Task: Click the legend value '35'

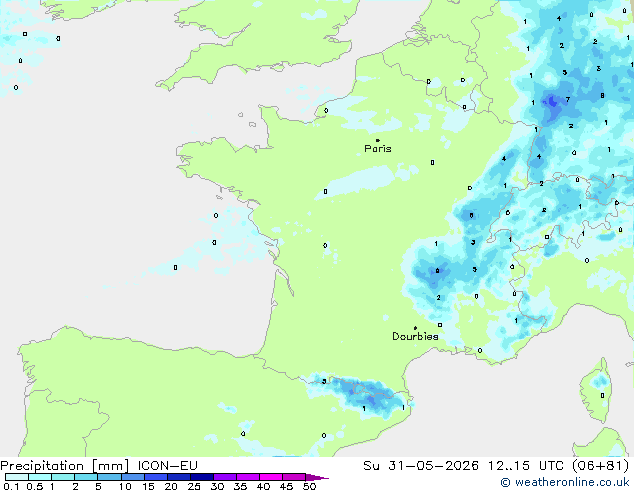Action: click(x=240, y=486)
